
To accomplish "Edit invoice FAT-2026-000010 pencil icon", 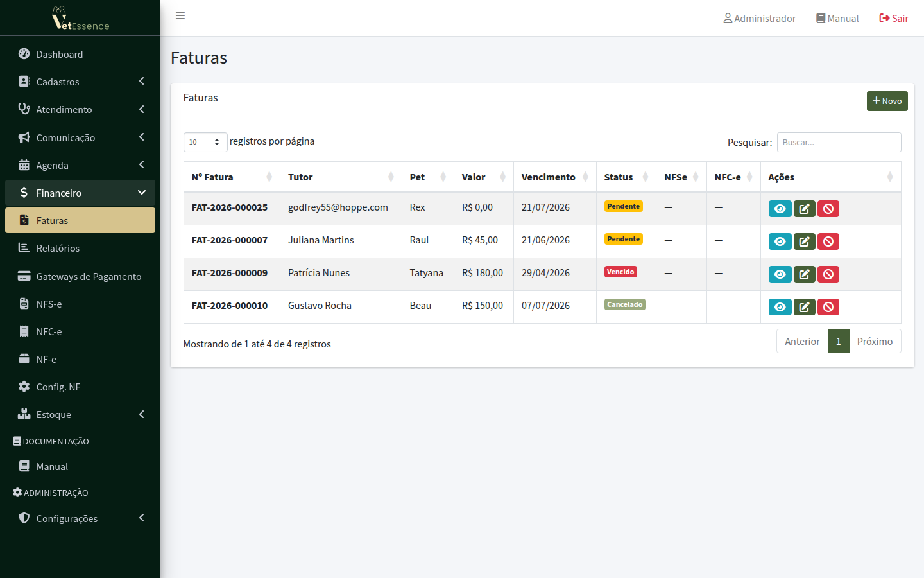I will tap(804, 307).
